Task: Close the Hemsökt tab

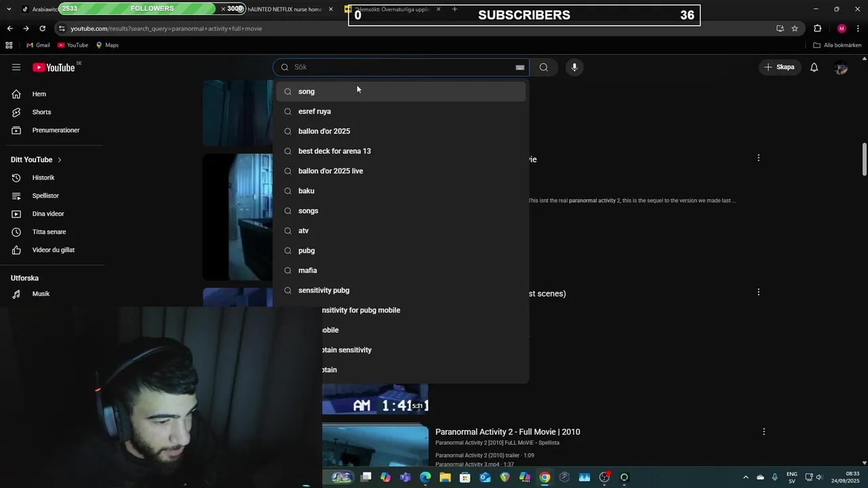Action: (x=438, y=9)
